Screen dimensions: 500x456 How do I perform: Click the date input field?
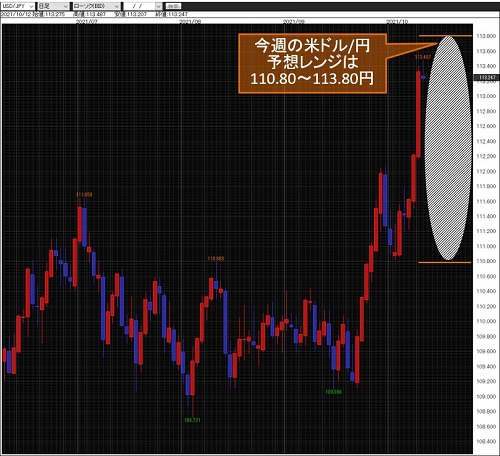pyautogui.click(x=139, y=6)
